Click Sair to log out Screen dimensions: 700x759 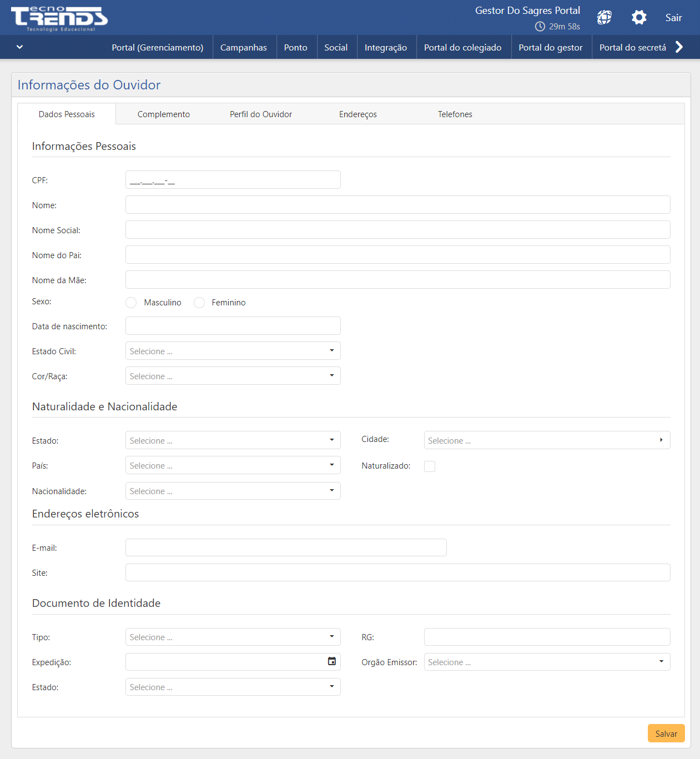pyautogui.click(x=673, y=18)
